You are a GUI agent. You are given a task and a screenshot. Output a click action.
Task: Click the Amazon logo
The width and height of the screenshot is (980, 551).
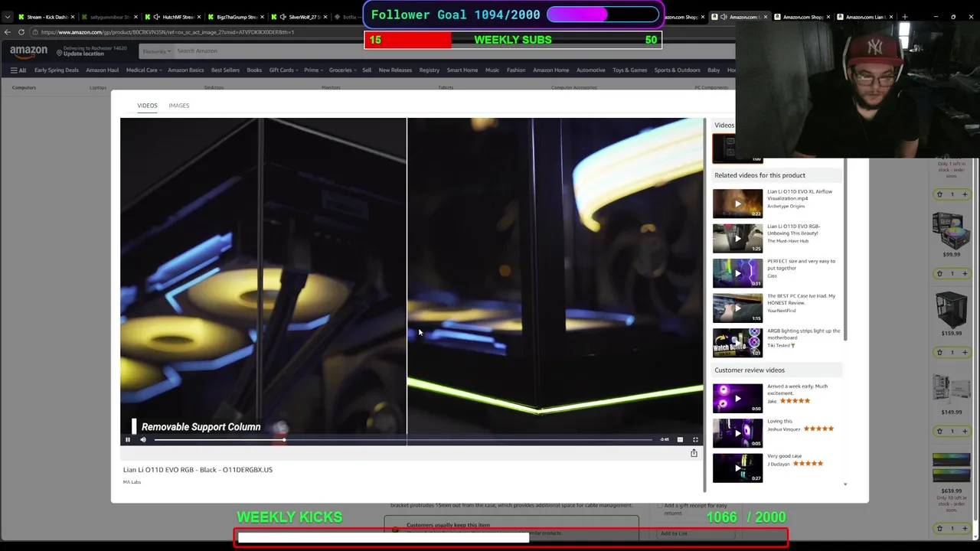click(28, 51)
